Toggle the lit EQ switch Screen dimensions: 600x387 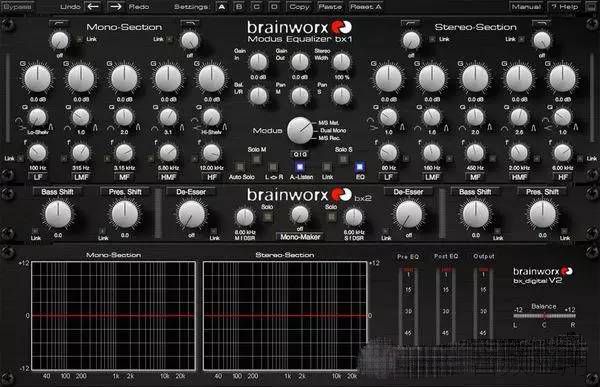coord(360,167)
